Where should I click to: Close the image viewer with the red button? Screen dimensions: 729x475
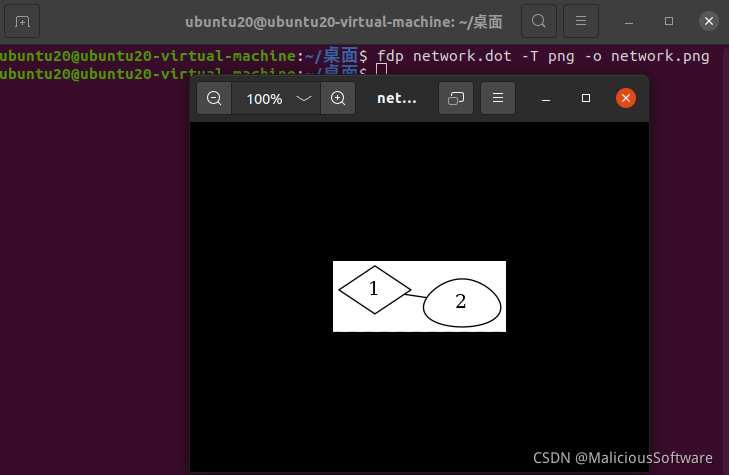click(626, 98)
